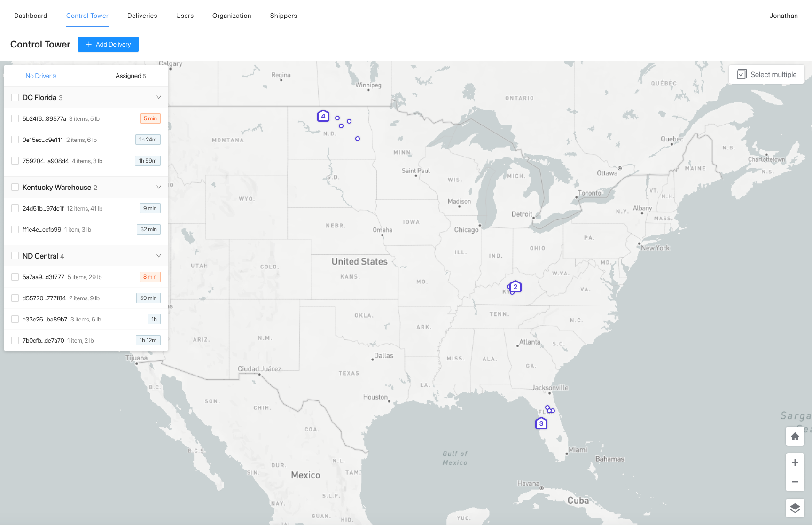The image size is (812, 525).
Task: Select the Kentucky Warehouse hub marker
Action: [x=515, y=287]
